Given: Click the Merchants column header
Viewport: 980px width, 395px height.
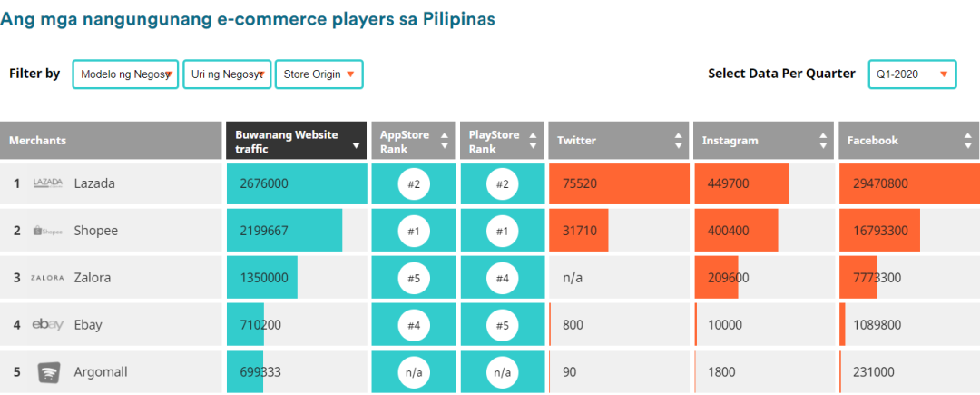Looking at the screenshot, I should point(112,141).
